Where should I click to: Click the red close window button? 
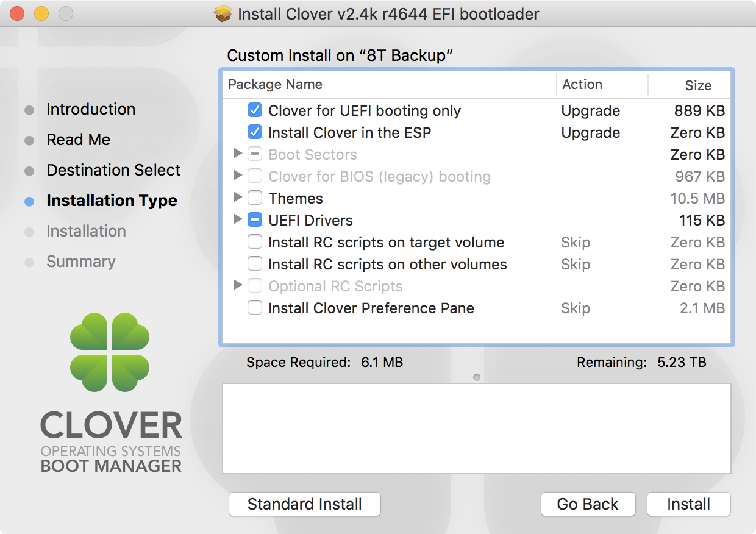(x=17, y=13)
